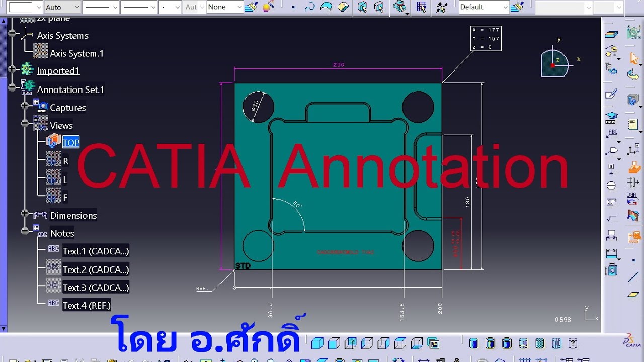
Task: Expand the Imported1 tree node
Action: click(13, 69)
